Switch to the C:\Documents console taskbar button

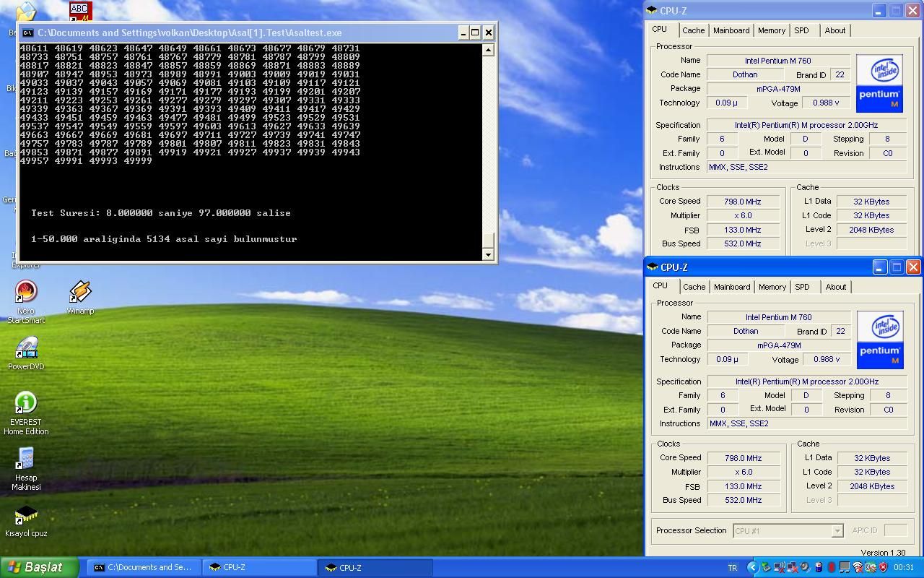pyautogui.click(x=143, y=567)
